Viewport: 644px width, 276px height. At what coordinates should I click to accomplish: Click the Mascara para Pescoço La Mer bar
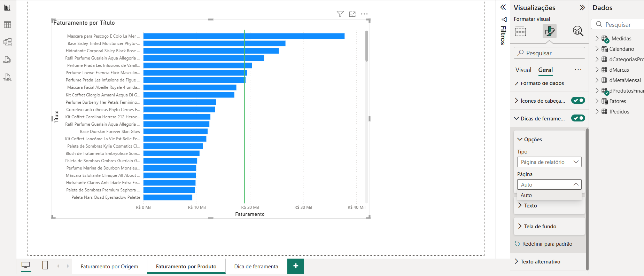[x=244, y=36]
